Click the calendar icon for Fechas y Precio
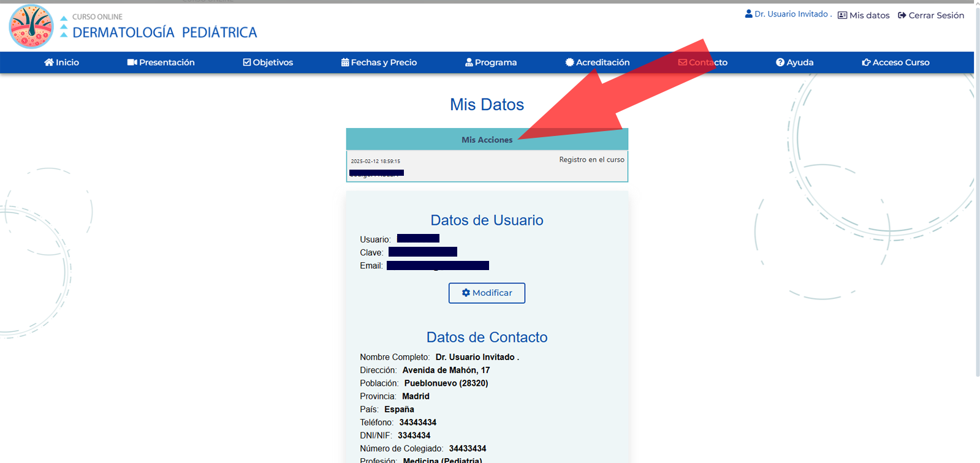980x463 pixels. pyautogui.click(x=345, y=62)
